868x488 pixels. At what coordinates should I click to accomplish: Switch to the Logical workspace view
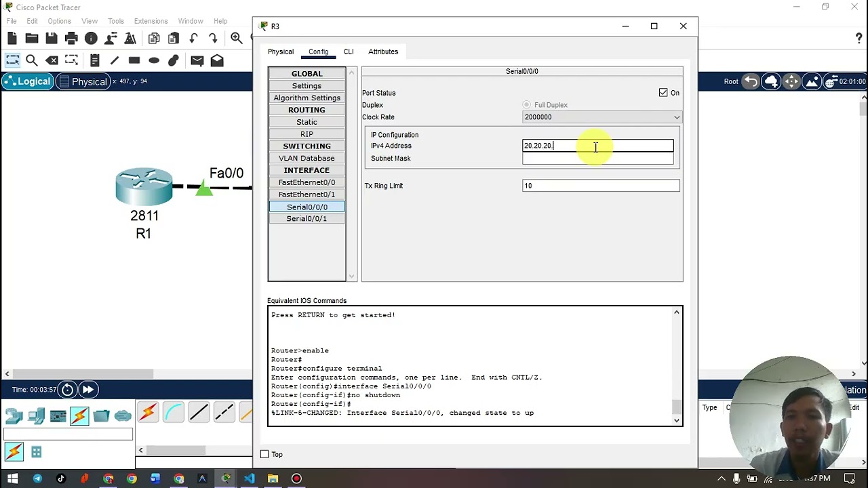pyautogui.click(x=27, y=81)
